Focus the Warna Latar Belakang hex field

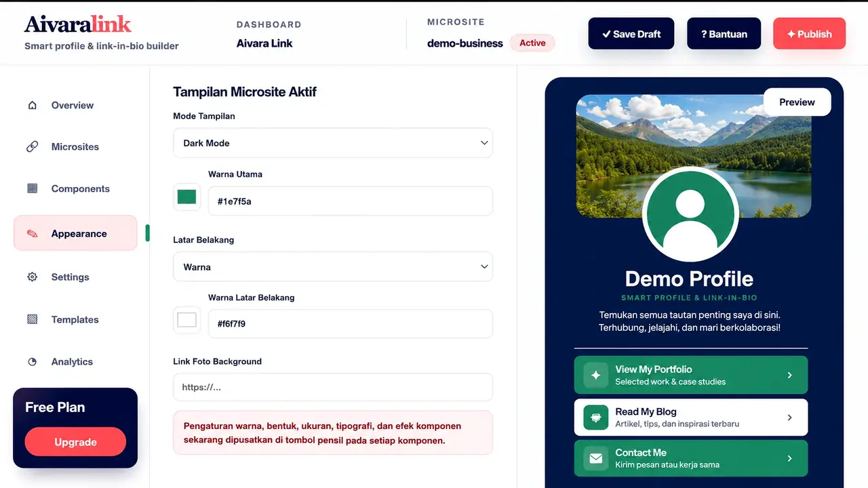[x=351, y=324]
